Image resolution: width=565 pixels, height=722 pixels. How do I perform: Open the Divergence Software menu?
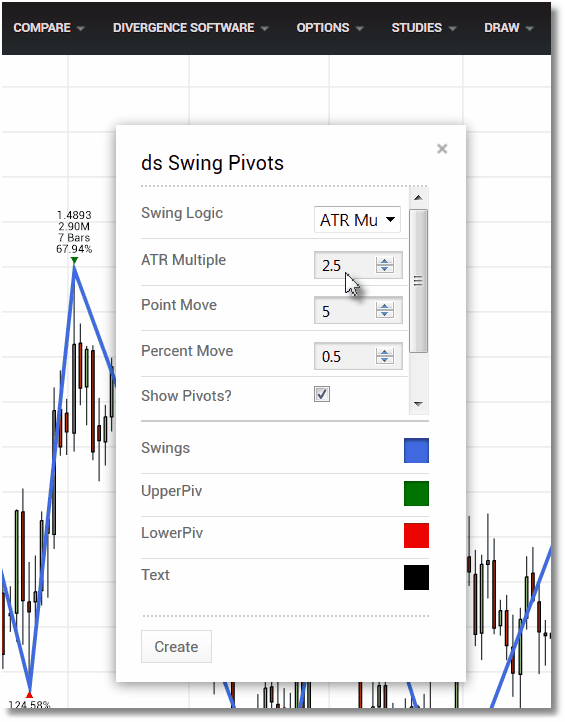tap(191, 28)
